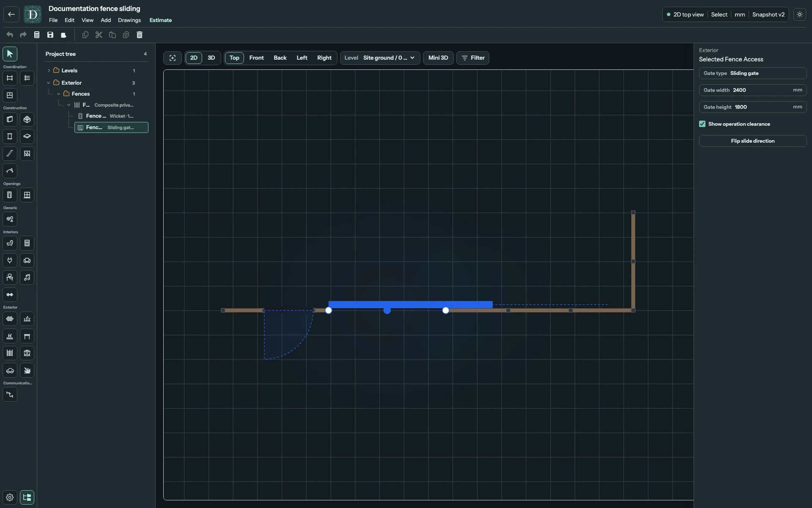The width and height of the screenshot is (812, 508).
Task: Select the stairs construction tool
Action: coord(10,154)
